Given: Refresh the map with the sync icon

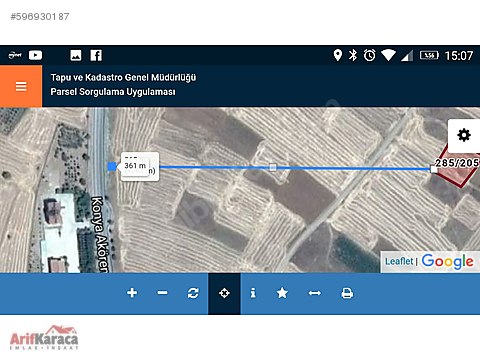Looking at the screenshot, I should pos(193,293).
